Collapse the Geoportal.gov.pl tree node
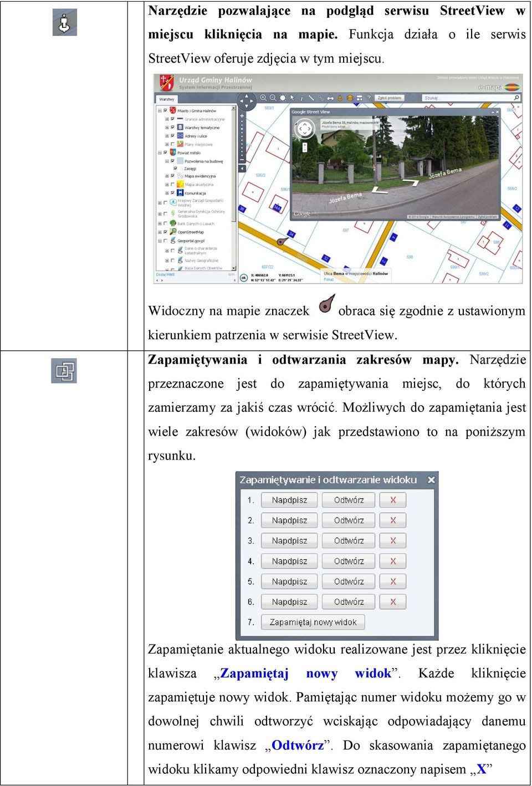 160,241
